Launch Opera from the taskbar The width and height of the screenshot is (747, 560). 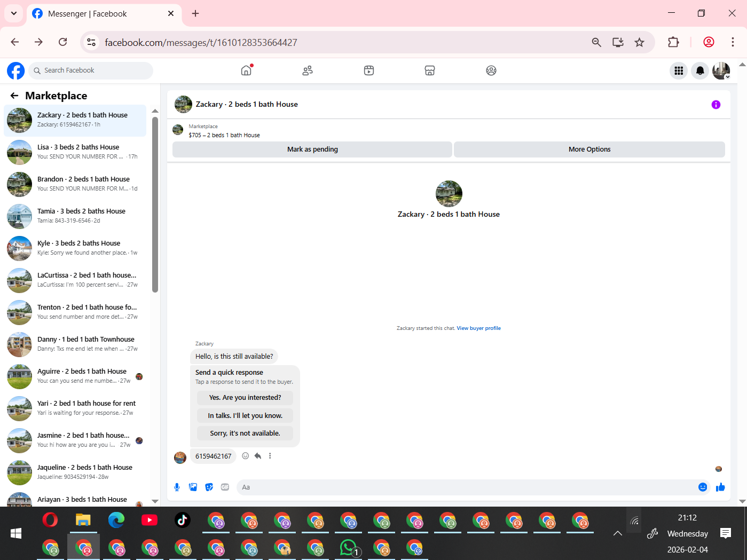click(x=50, y=519)
